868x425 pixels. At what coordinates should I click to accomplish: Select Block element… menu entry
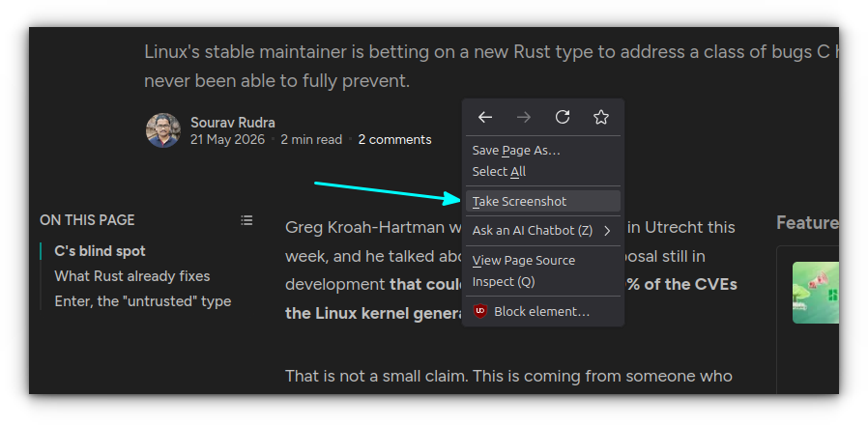[x=543, y=312]
